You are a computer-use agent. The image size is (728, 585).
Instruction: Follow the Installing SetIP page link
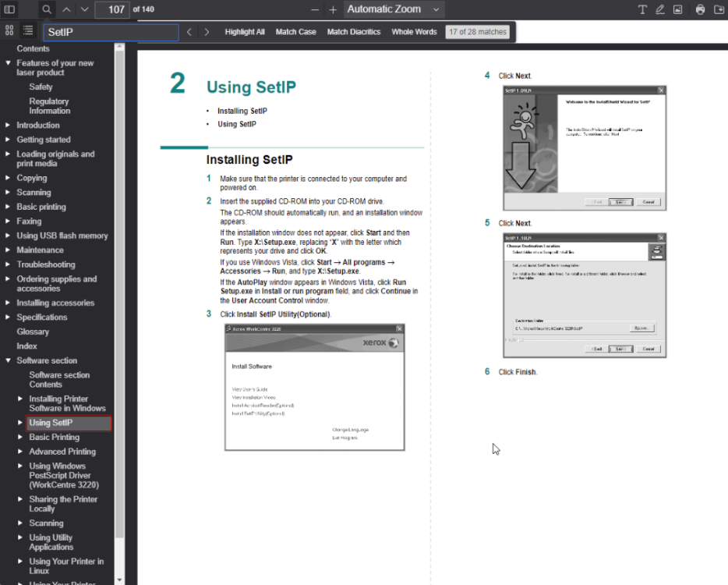click(242, 111)
